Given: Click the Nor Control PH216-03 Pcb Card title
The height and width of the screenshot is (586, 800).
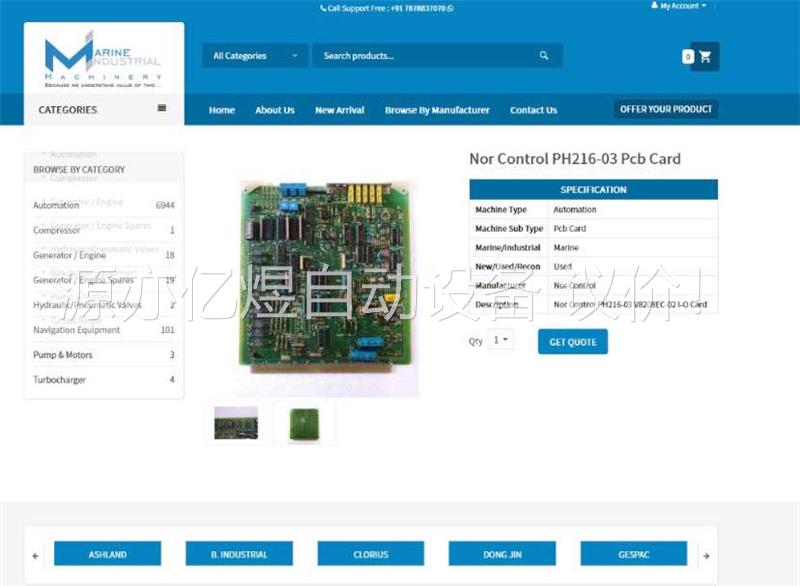Looking at the screenshot, I should click(x=575, y=159).
